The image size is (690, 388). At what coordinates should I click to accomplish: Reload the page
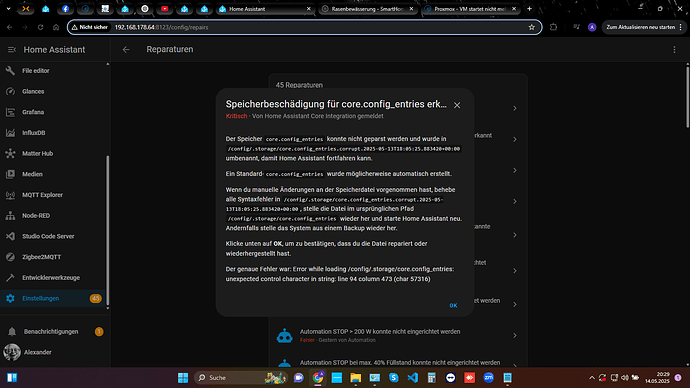pos(40,27)
